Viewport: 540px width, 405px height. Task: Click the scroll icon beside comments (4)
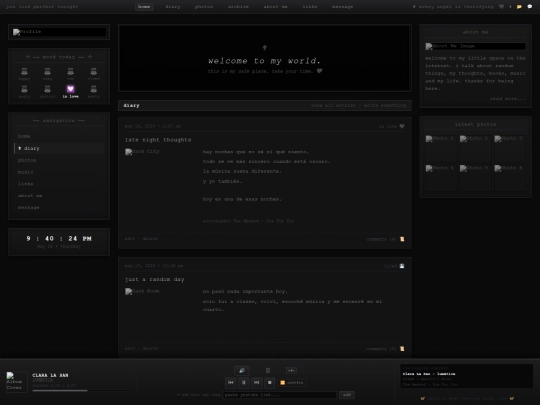(x=402, y=239)
